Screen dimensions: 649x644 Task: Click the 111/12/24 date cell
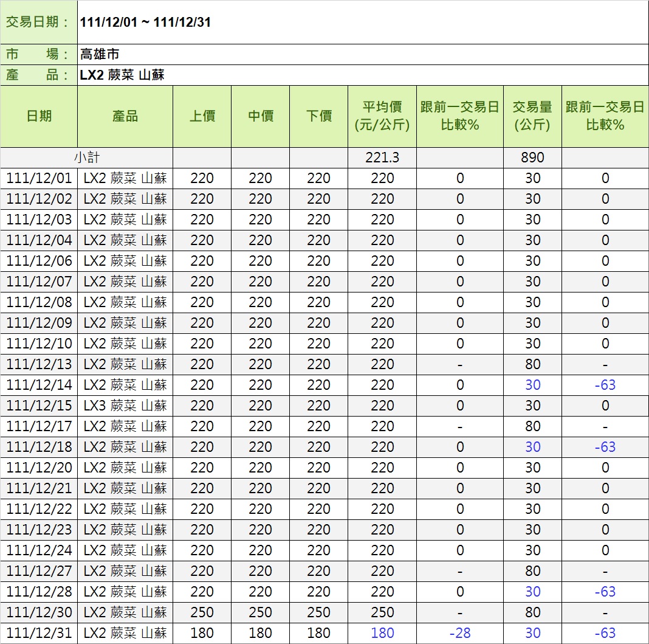(x=39, y=550)
